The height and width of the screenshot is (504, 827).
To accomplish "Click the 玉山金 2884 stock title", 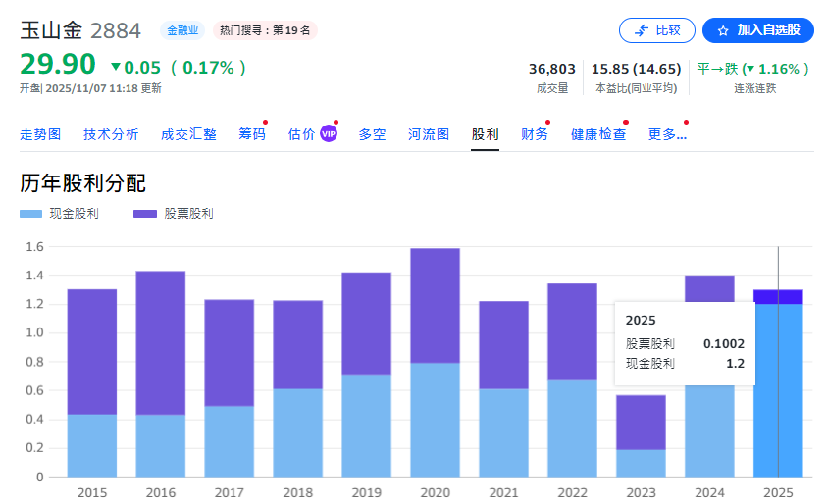I will click(x=80, y=30).
